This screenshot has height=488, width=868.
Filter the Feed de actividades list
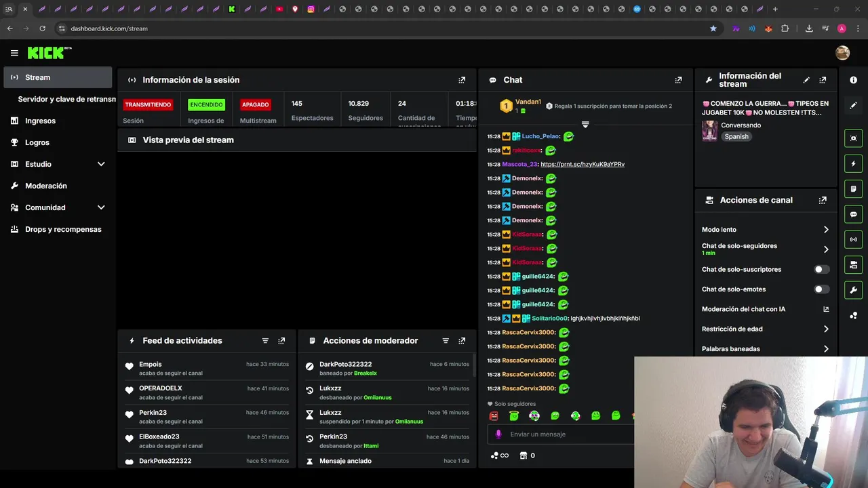(265, 341)
